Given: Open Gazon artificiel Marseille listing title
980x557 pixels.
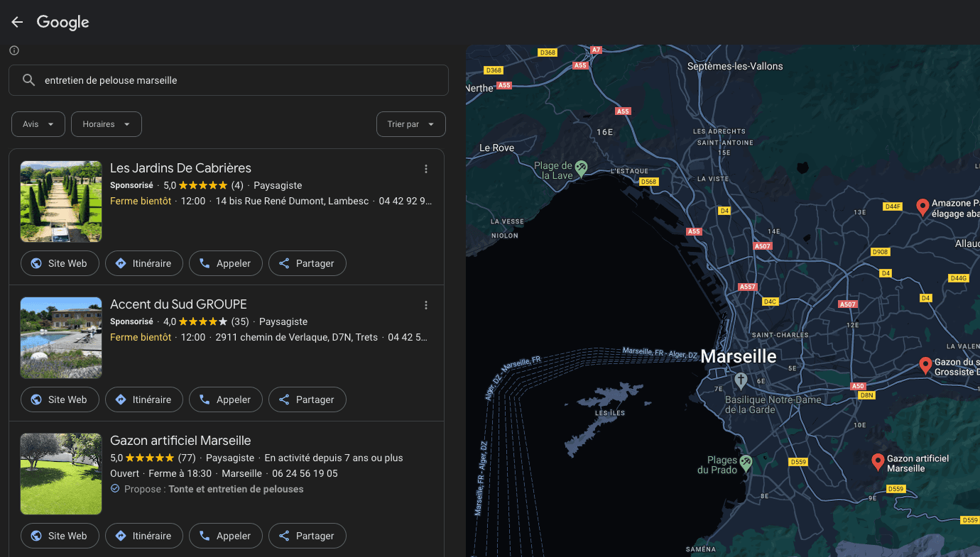Looking at the screenshot, I should point(180,441).
